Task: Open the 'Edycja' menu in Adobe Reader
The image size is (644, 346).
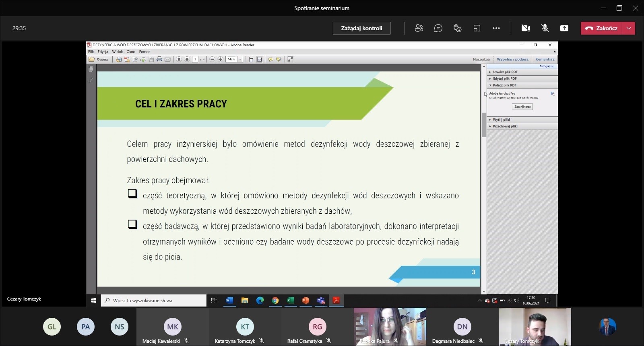Action: (x=103, y=52)
